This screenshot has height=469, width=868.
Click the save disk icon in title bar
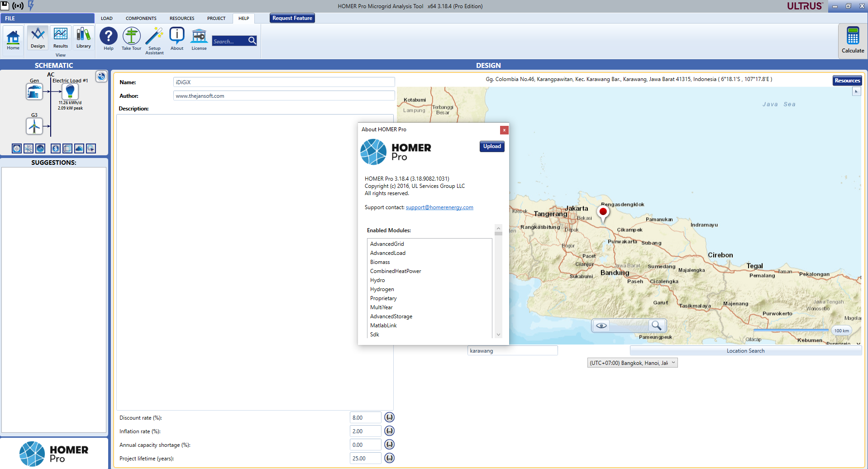[x=5, y=5]
